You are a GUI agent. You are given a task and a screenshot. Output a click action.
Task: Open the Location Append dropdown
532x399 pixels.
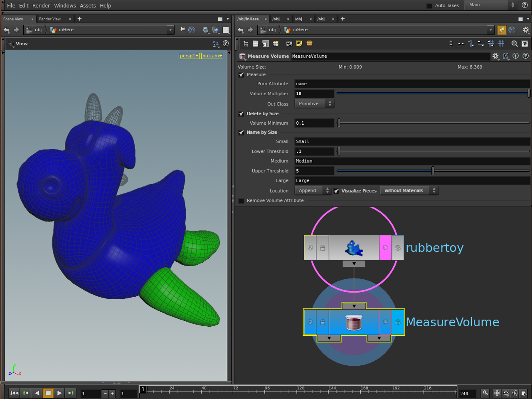tap(313, 190)
